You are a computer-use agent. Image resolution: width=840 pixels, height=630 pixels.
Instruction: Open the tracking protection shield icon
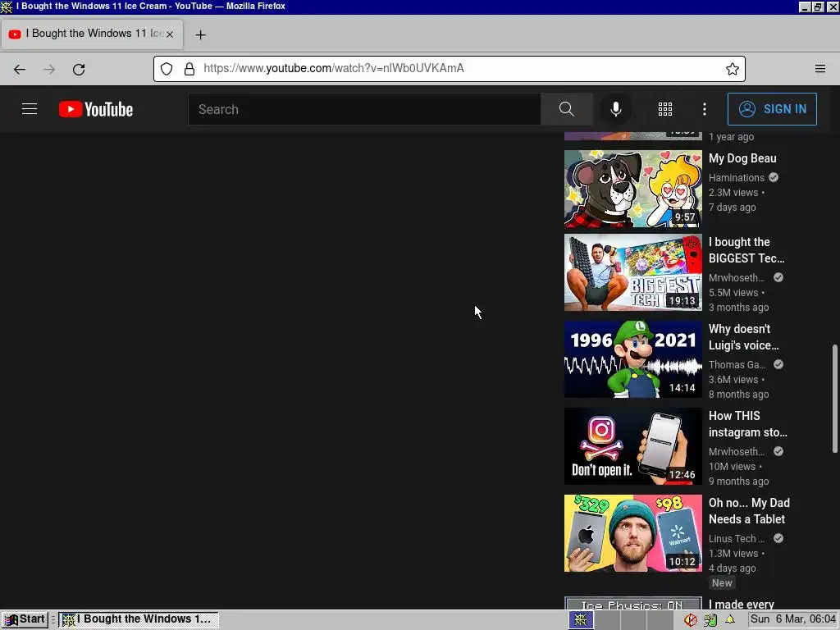[167, 69]
